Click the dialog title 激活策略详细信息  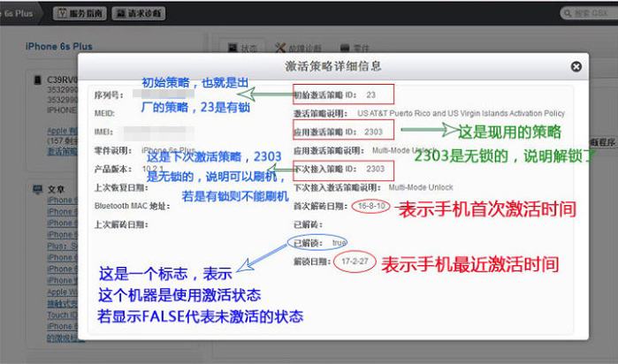[333, 65]
